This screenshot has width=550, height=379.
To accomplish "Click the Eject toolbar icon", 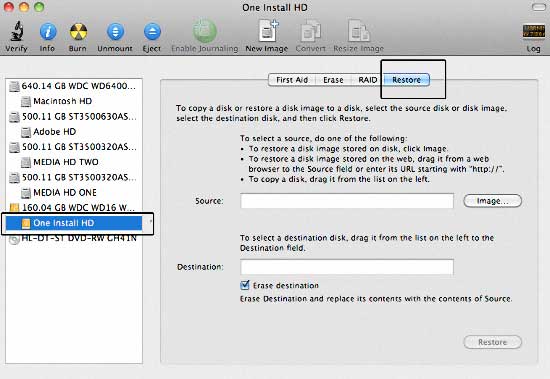I will coord(152,32).
